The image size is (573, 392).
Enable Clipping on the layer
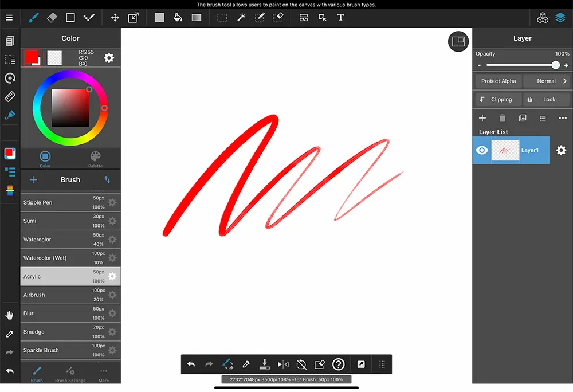(x=498, y=99)
